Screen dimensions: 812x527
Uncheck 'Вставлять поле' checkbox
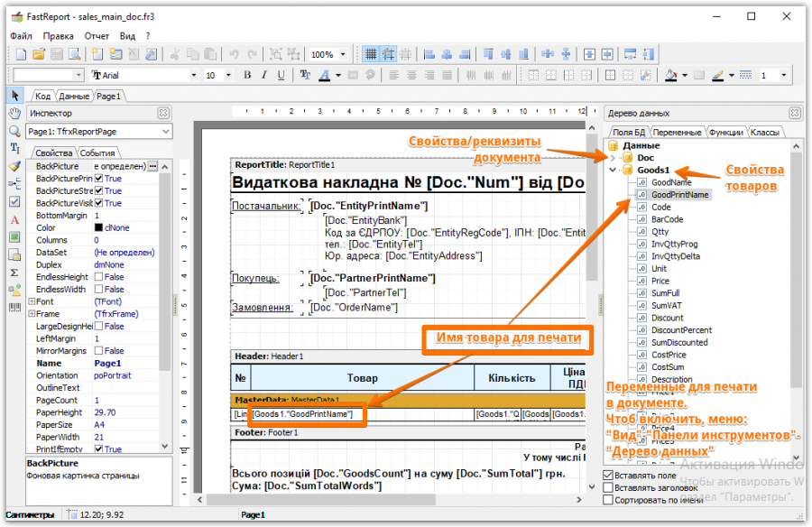(608, 476)
